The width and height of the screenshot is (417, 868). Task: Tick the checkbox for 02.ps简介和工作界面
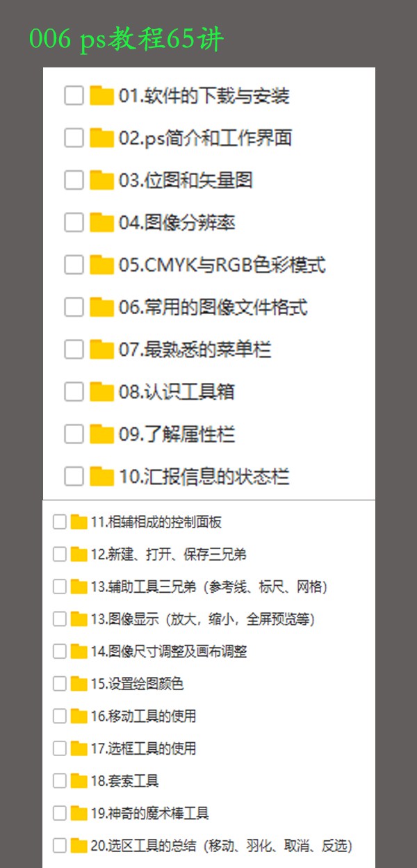point(74,138)
